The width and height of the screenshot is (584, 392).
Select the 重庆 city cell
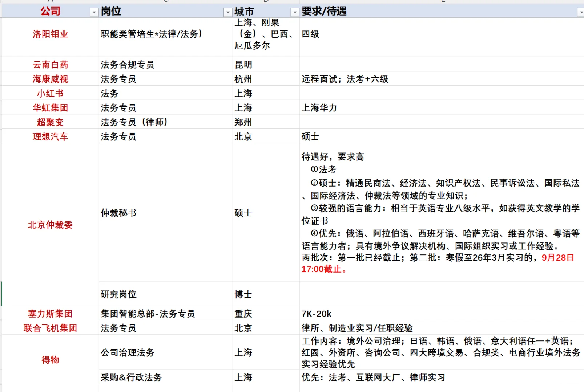pos(266,313)
